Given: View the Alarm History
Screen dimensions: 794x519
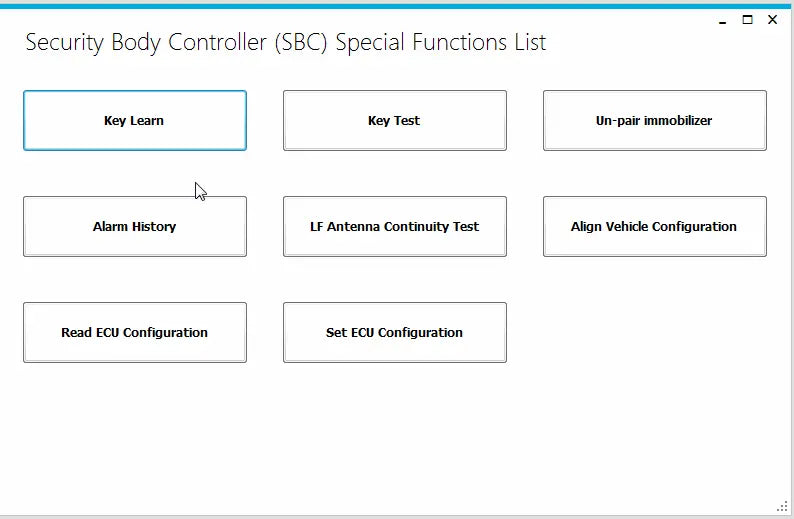Looking at the screenshot, I should (x=135, y=227).
